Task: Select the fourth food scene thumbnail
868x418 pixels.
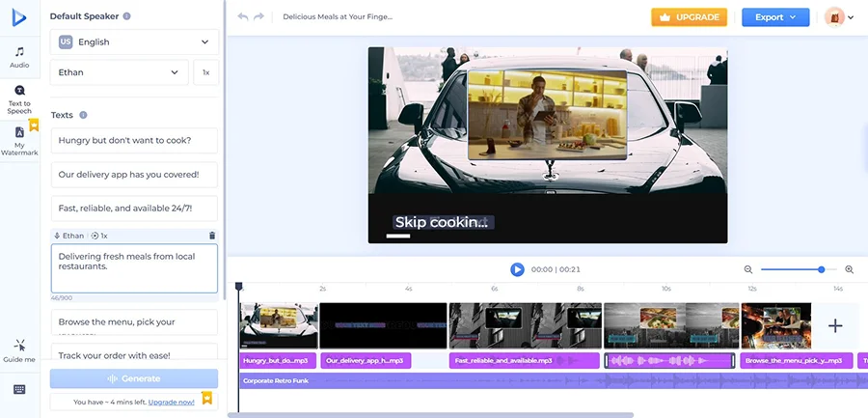Action: 671,325
